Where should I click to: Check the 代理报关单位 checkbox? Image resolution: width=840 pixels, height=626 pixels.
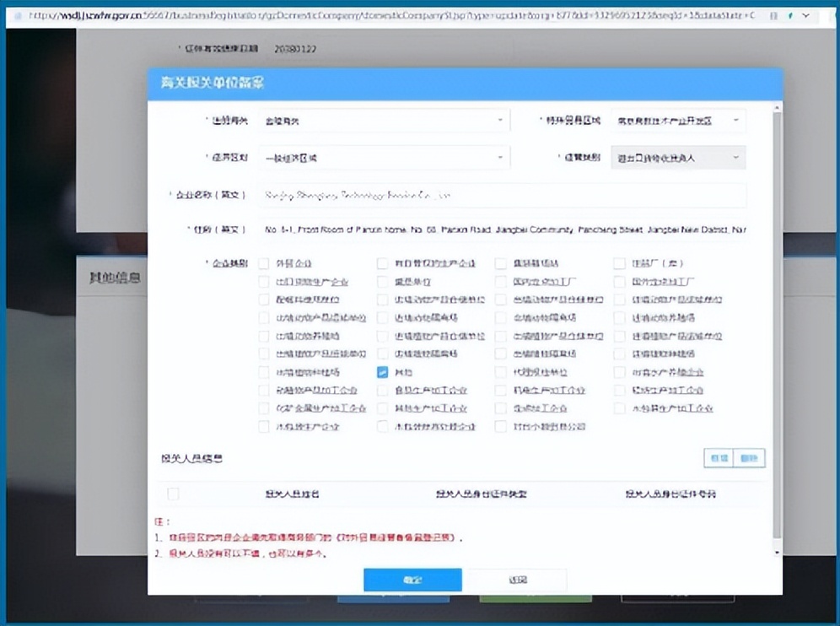click(500, 371)
